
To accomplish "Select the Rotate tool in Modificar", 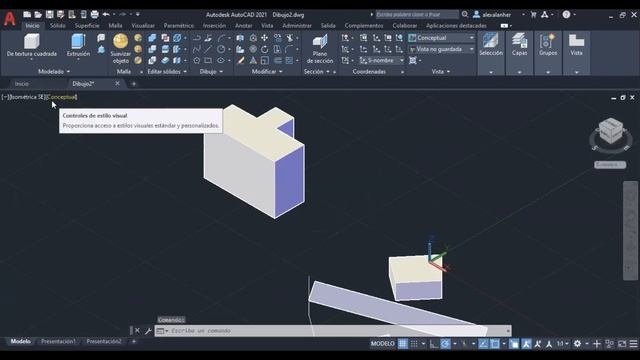I will click(x=264, y=49).
